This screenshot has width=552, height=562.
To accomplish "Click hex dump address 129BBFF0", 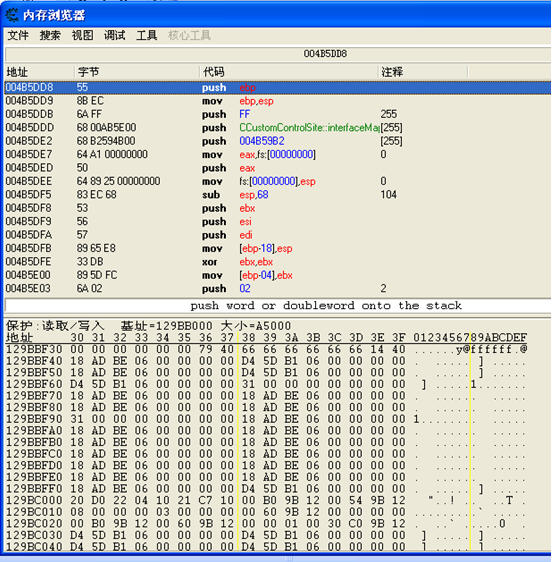I will [x=34, y=489].
